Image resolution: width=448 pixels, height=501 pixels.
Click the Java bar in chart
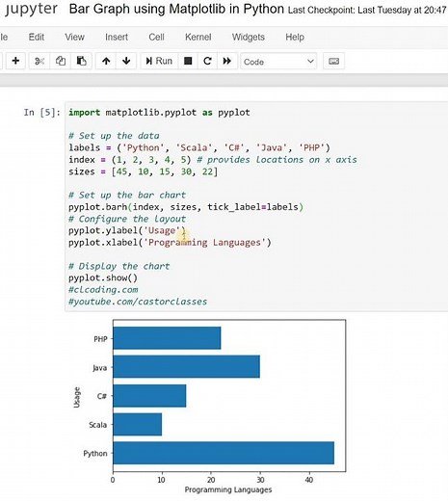coord(187,367)
